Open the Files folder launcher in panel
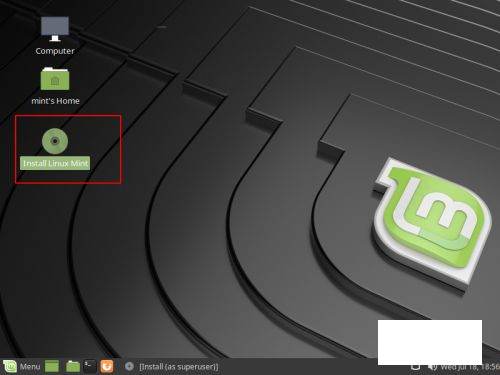Image resolution: width=500 pixels, height=375 pixels. pyautogui.click(x=73, y=366)
